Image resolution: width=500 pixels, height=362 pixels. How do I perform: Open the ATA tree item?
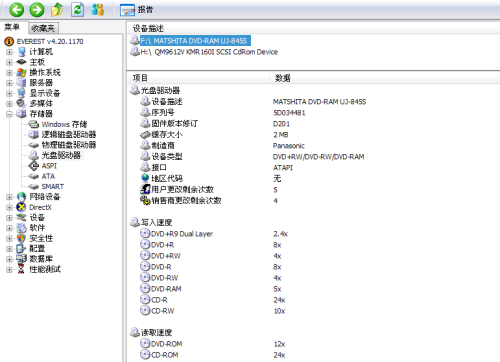point(48,176)
